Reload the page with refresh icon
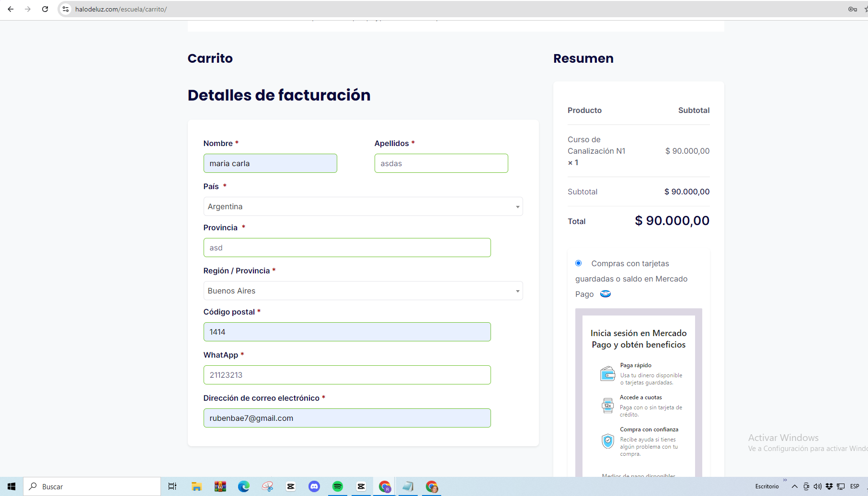868x496 pixels. click(45, 9)
